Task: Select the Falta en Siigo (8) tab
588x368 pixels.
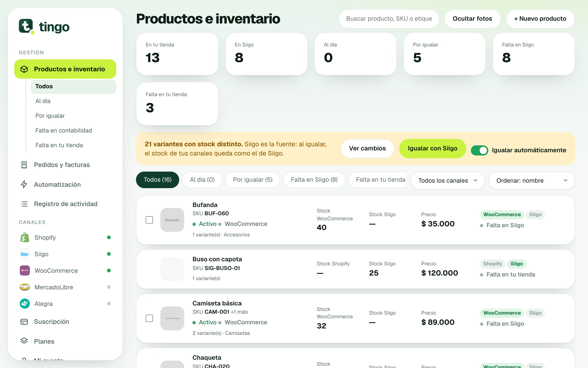Action: [314, 180]
